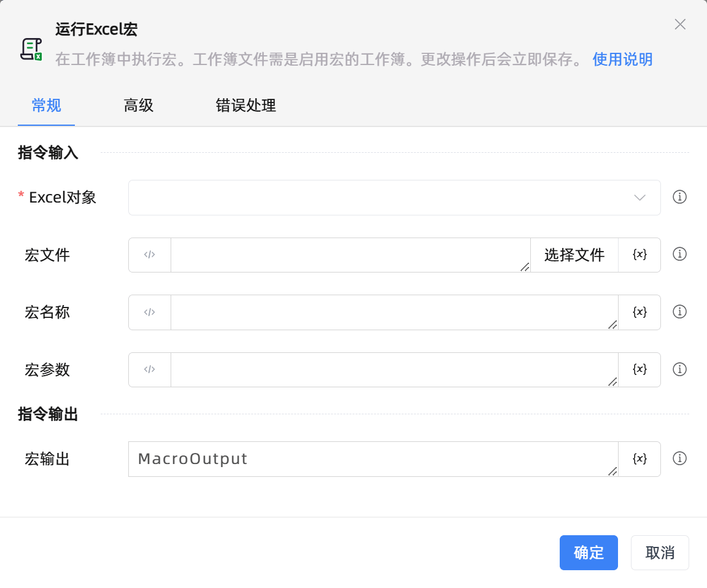This screenshot has height=588, width=707.
Task: Focus the 宏名称 text input box
Action: [x=395, y=312]
